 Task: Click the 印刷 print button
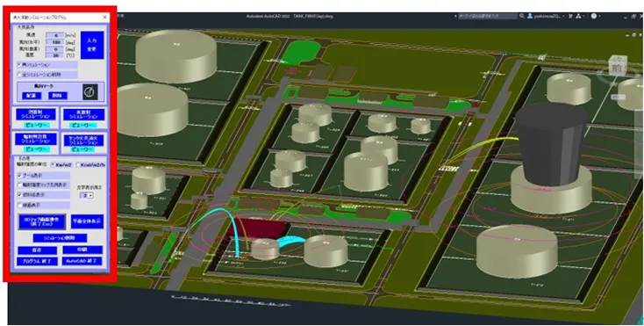coord(82,250)
